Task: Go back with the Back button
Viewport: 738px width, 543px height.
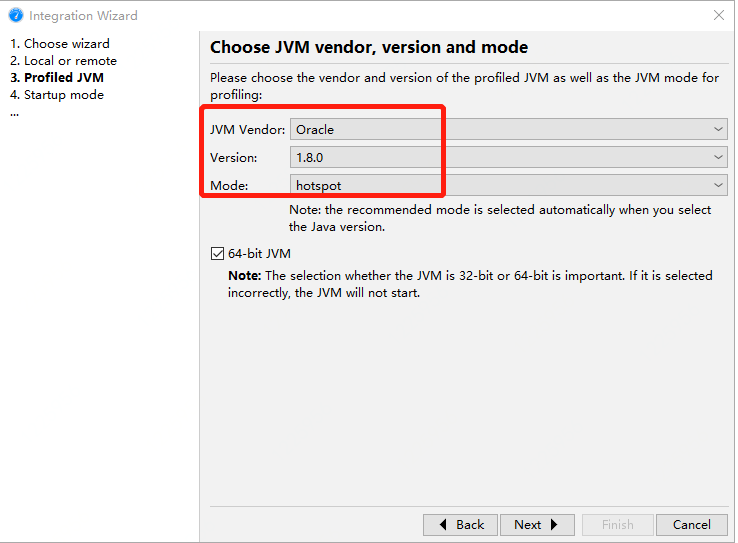Action: pos(460,525)
